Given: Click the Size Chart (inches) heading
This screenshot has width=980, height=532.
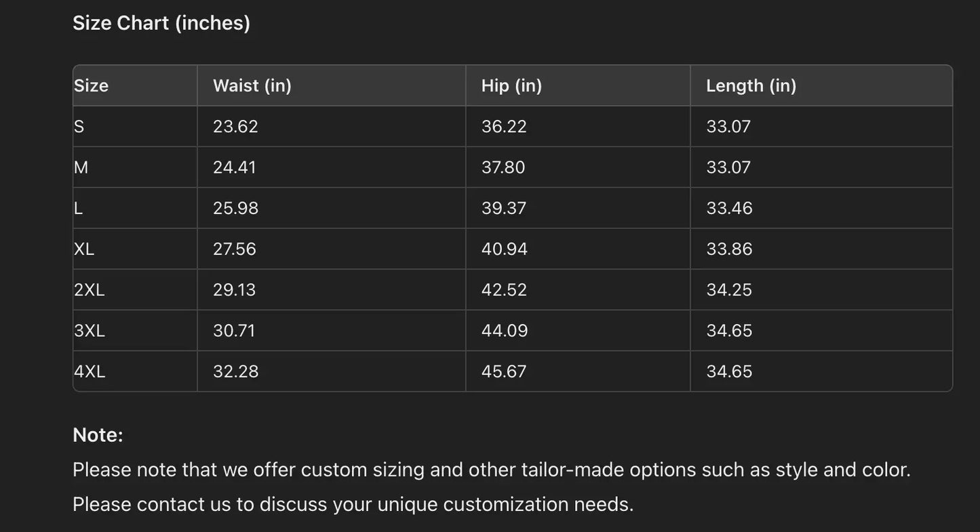Looking at the screenshot, I should point(161,23).
